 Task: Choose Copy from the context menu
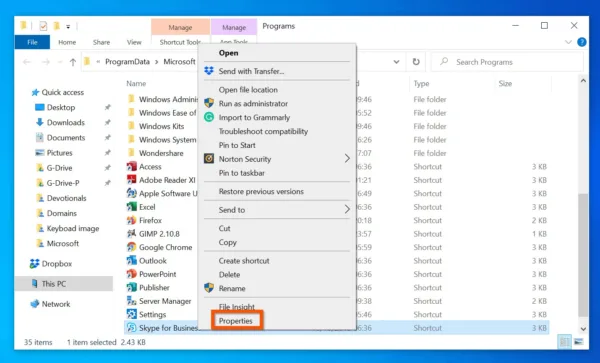[227, 242]
